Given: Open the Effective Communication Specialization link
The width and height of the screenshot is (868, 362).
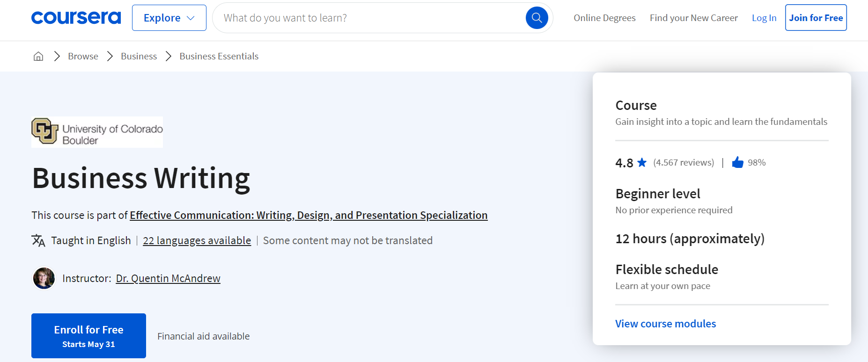Looking at the screenshot, I should 309,215.
